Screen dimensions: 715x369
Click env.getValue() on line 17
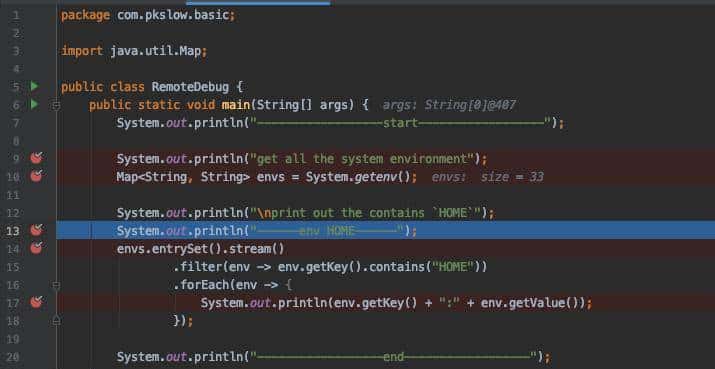pyautogui.click(x=529, y=303)
